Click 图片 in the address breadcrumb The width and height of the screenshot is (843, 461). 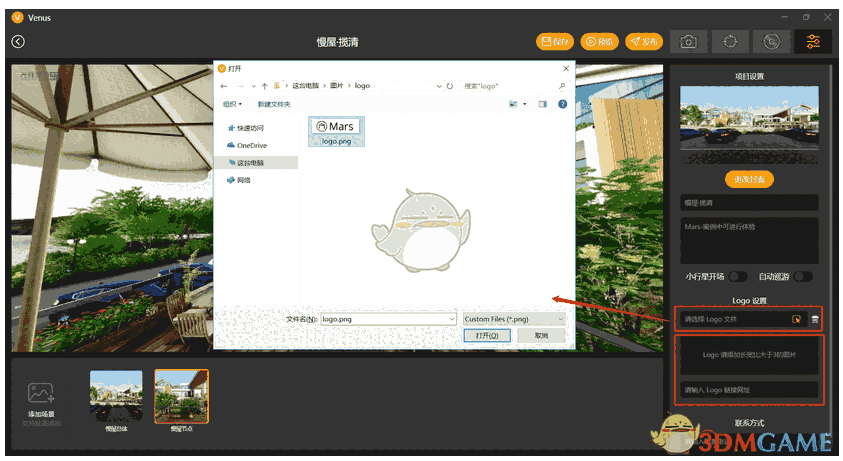pyautogui.click(x=337, y=86)
